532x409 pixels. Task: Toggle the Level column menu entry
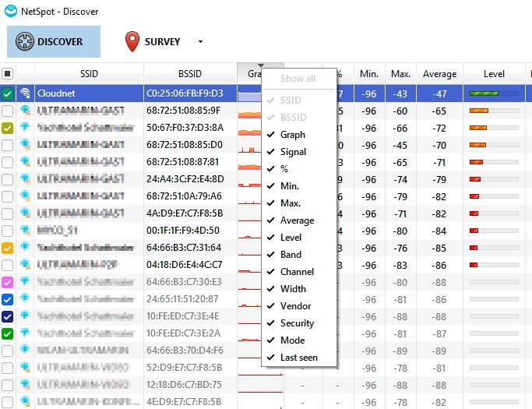tap(299, 238)
